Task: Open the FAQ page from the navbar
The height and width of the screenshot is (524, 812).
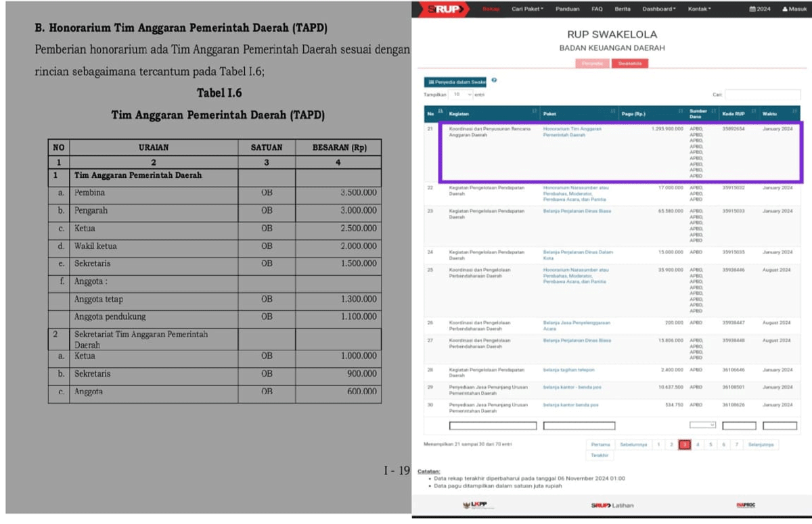Action: (x=597, y=9)
